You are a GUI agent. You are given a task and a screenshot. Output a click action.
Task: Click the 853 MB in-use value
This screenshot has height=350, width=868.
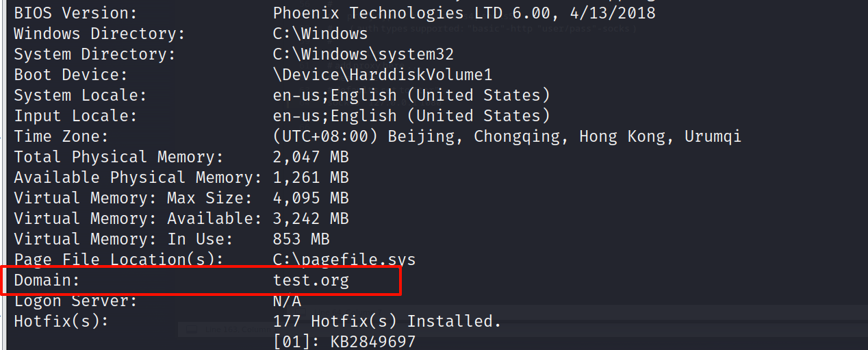[x=301, y=239]
